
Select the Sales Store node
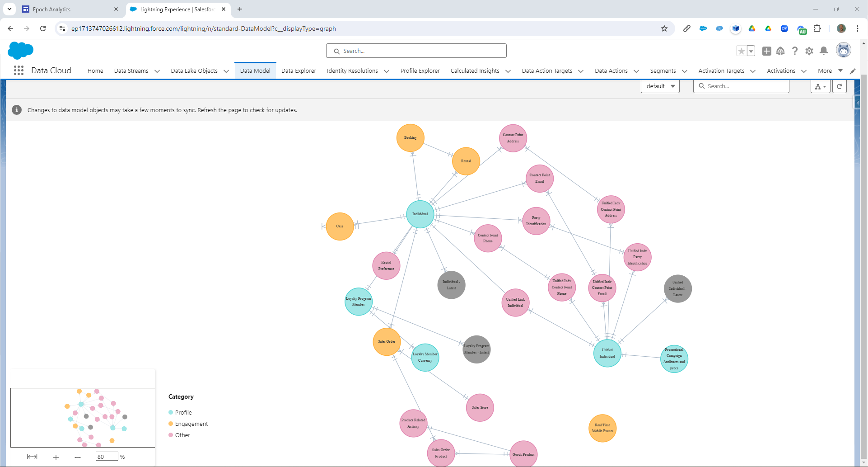click(x=480, y=407)
